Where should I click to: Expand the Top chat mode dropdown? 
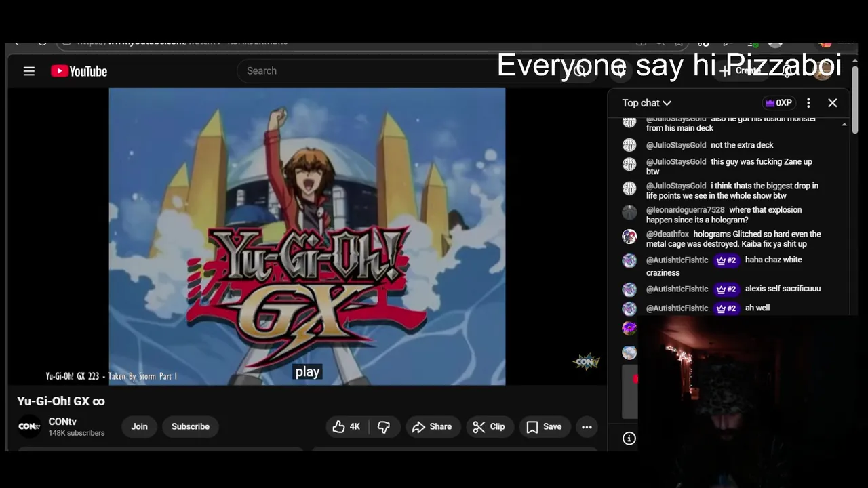pyautogui.click(x=646, y=103)
